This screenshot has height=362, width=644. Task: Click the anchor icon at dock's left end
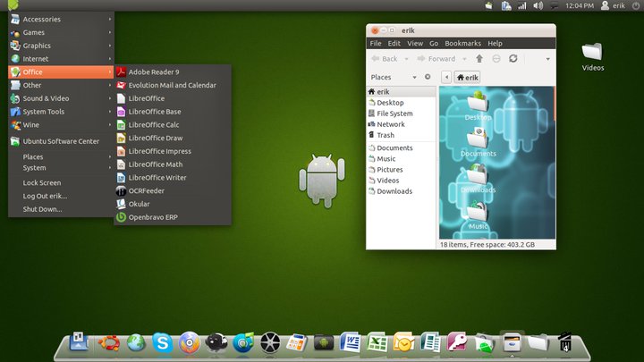pyautogui.click(x=79, y=341)
